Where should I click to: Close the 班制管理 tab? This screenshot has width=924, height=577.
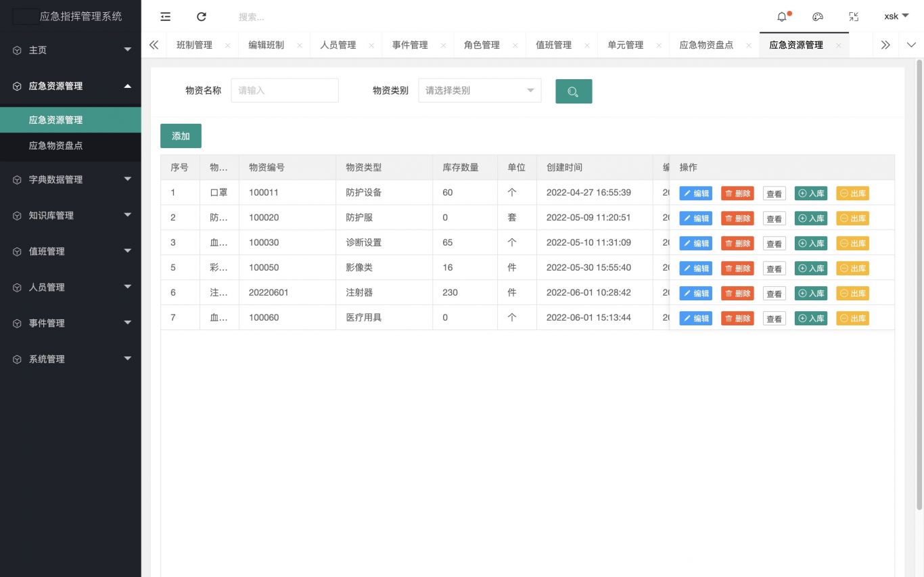227,45
